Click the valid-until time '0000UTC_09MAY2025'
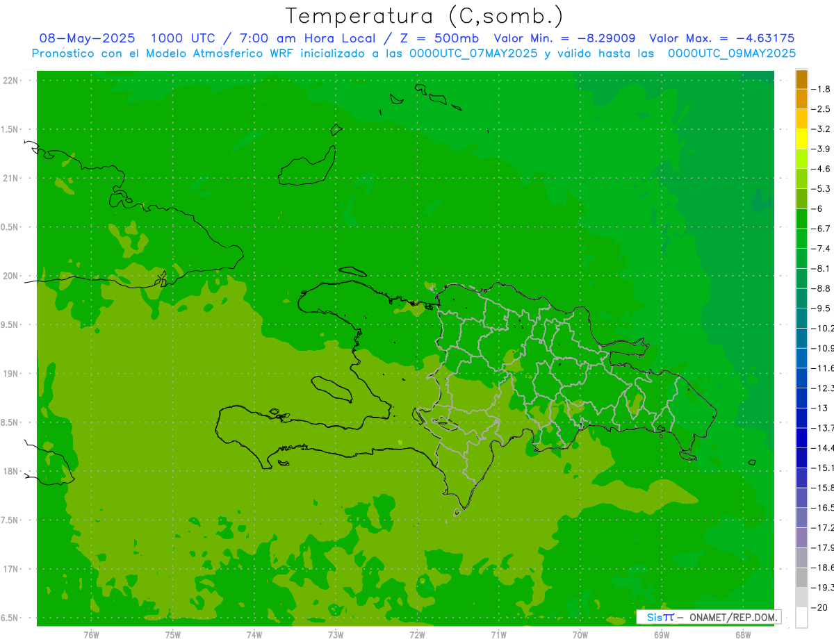Viewport: 834px width, 644px height. coord(732,53)
